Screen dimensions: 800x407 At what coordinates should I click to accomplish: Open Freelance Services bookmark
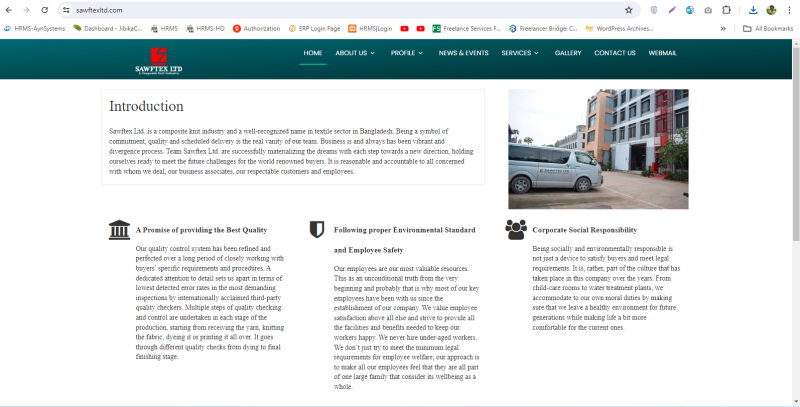pyautogui.click(x=467, y=29)
